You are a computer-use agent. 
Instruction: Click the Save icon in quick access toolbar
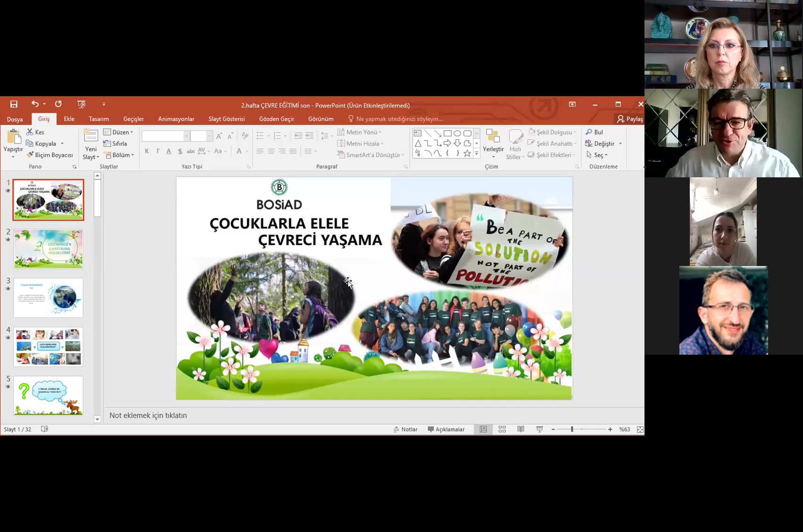pos(14,104)
